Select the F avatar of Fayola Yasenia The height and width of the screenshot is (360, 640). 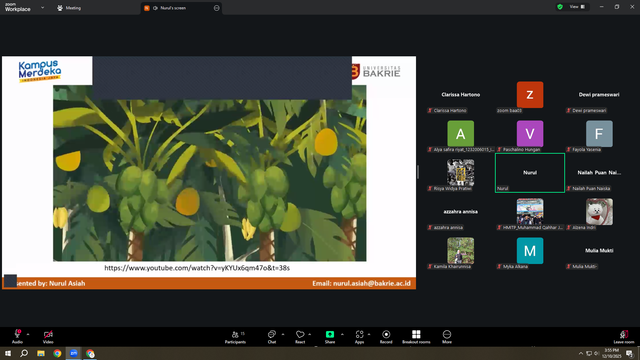599,133
